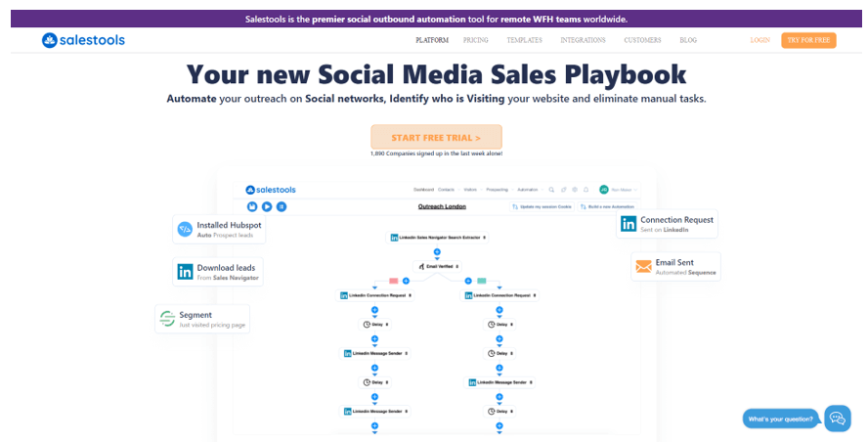Click the LinkedIn icon on Connection Request card
The height and width of the screenshot is (442, 868).
(629, 224)
